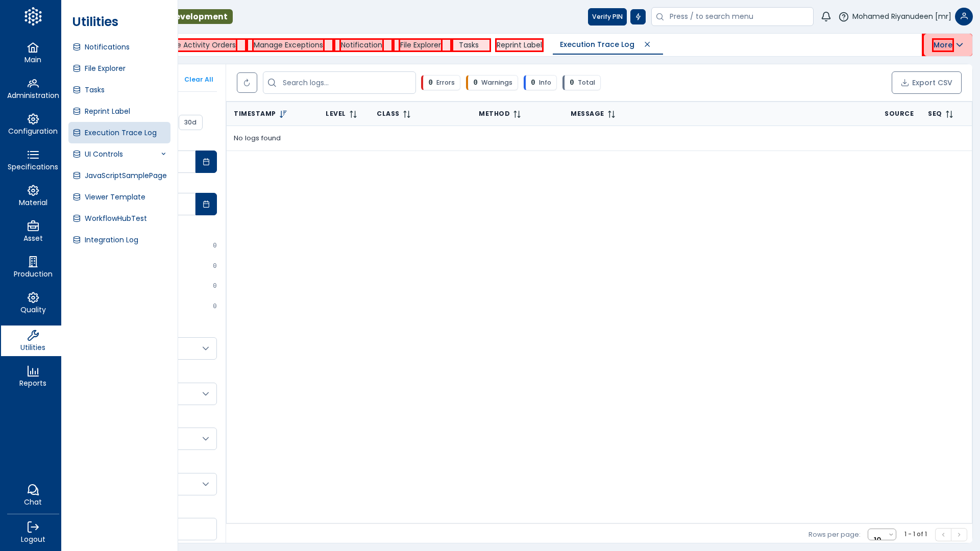Select Integration Log from Utilities menu
The image size is (980, 551).
(x=111, y=240)
